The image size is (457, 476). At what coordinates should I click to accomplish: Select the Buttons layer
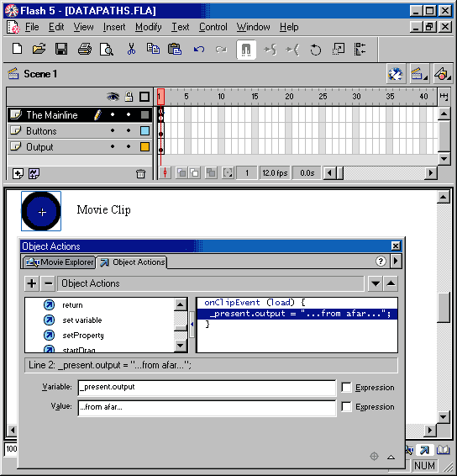(x=80, y=131)
